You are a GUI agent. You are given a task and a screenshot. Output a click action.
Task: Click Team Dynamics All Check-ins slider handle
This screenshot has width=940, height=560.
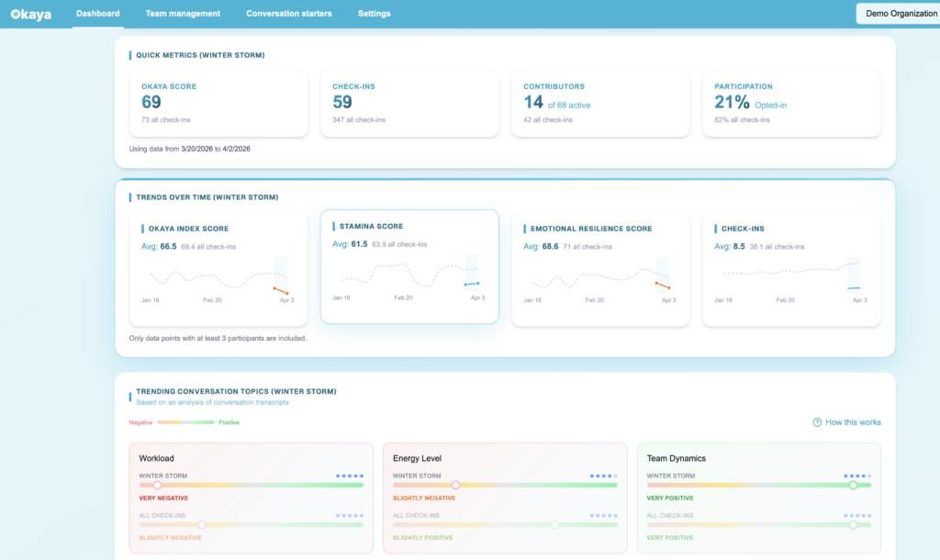853,524
